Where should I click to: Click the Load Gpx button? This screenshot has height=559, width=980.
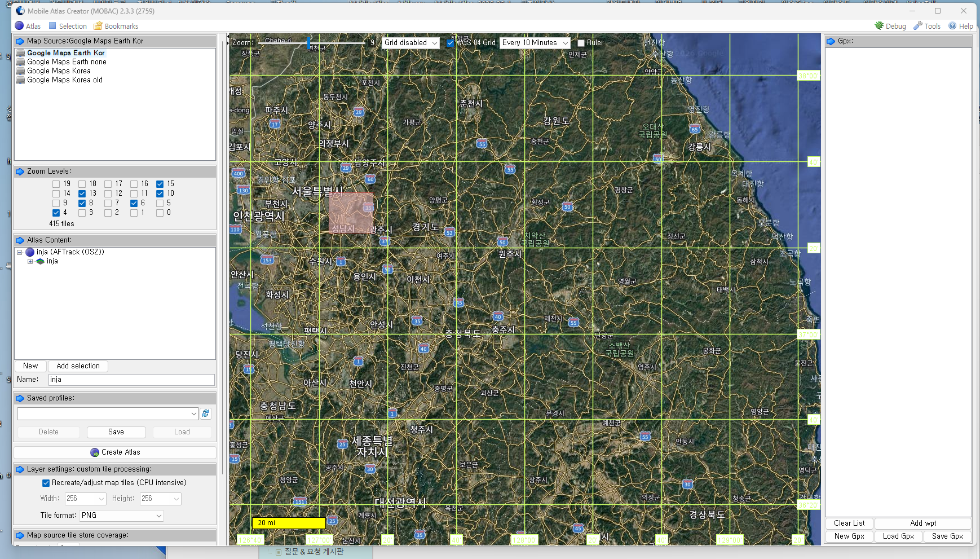(x=898, y=536)
